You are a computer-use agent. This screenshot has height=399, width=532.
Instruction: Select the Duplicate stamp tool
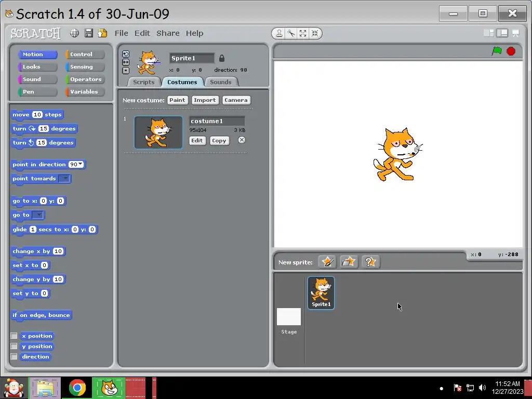tap(279, 33)
